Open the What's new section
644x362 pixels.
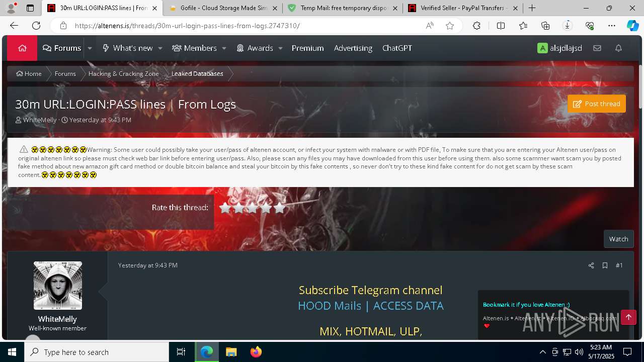click(x=127, y=48)
